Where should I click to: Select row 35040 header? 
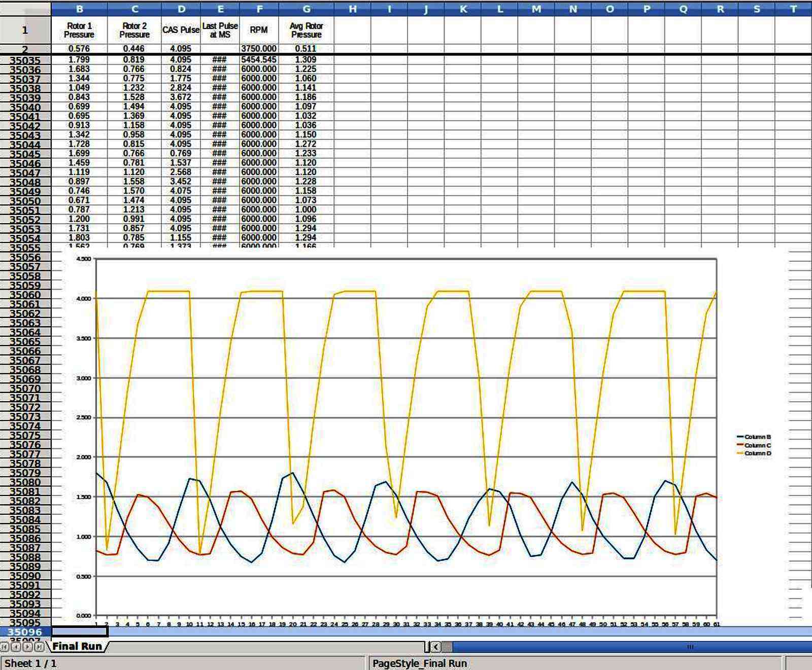25,107
